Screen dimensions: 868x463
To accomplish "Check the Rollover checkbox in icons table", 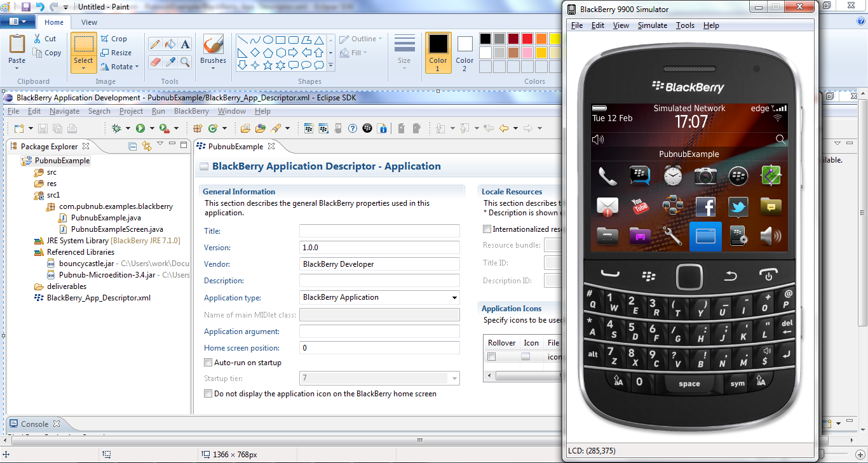I will [491, 357].
